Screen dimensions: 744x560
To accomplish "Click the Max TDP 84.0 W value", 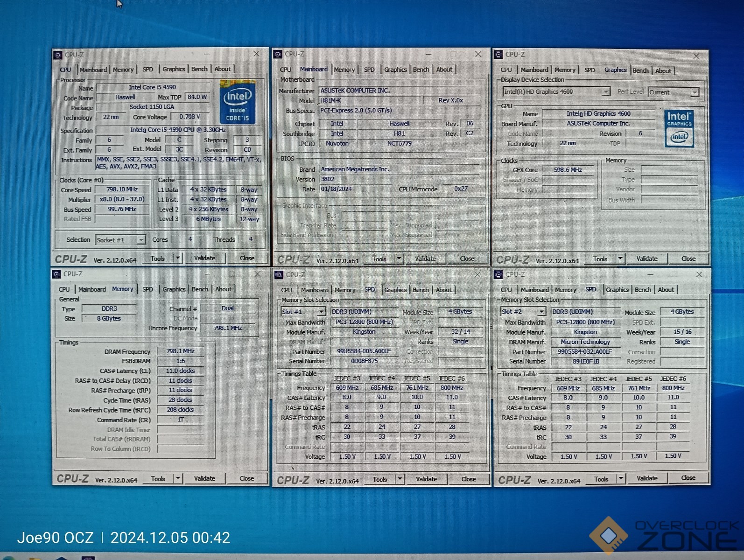I will pos(197,97).
